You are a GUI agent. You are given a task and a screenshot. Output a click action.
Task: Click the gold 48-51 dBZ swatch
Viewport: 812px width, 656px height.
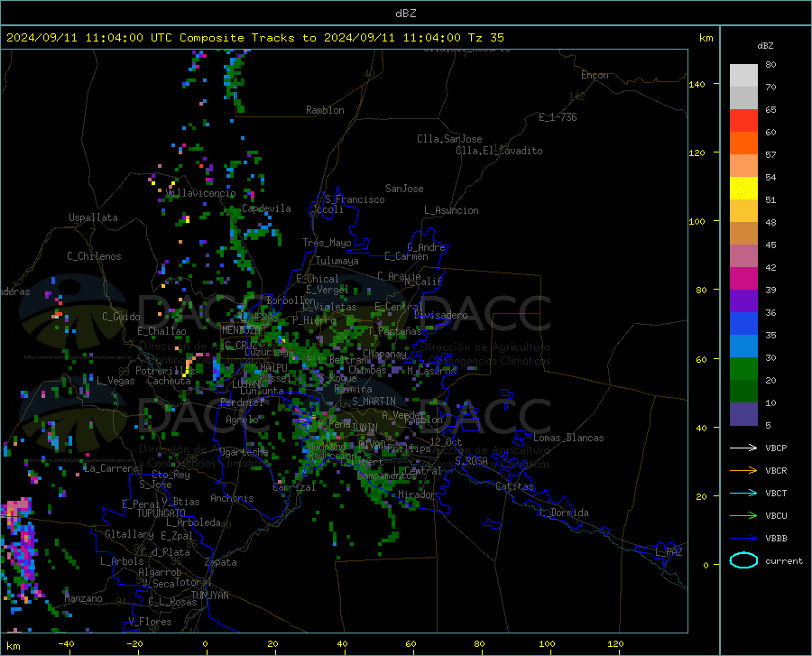(743, 211)
